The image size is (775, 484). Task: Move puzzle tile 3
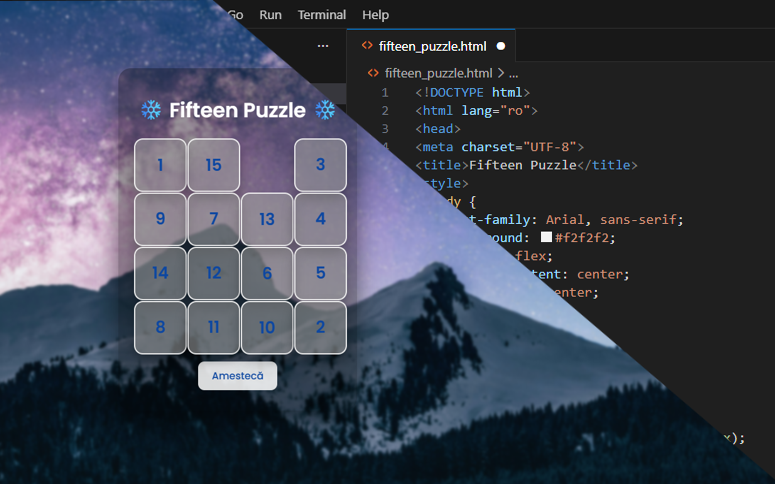[x=320, y=165]
